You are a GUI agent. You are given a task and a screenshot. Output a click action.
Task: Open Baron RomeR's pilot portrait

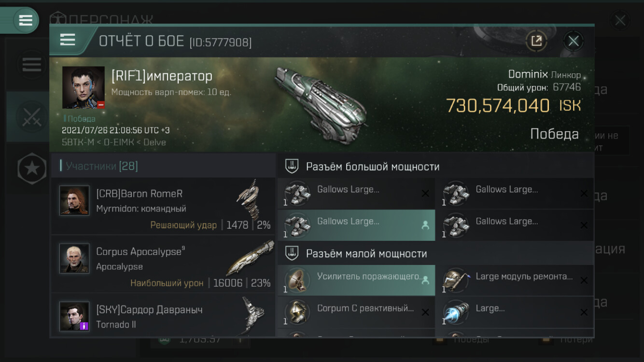point(74,200)
